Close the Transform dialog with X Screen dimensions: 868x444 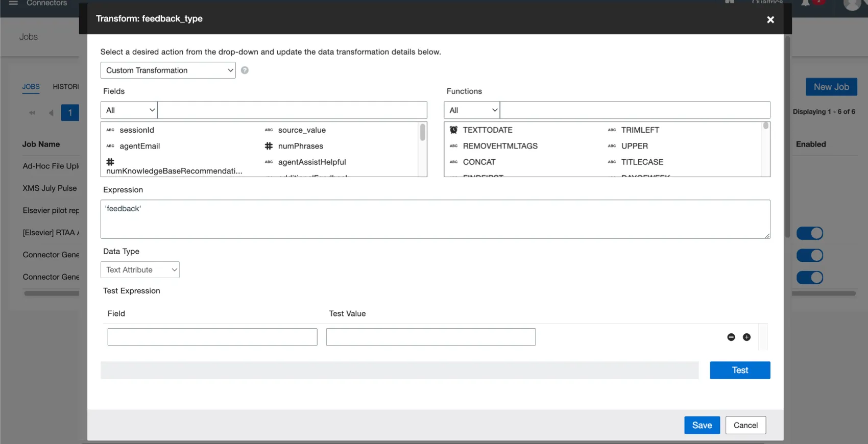770,19
